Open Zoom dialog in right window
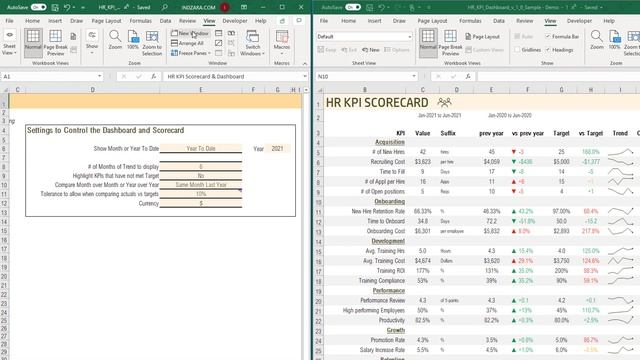 click(x=596, y=40)
